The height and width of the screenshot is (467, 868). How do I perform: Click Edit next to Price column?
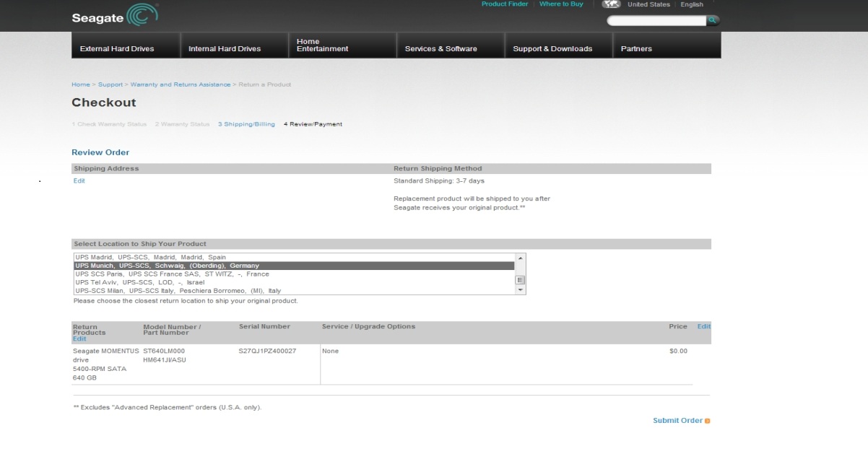tap(703, 326)
